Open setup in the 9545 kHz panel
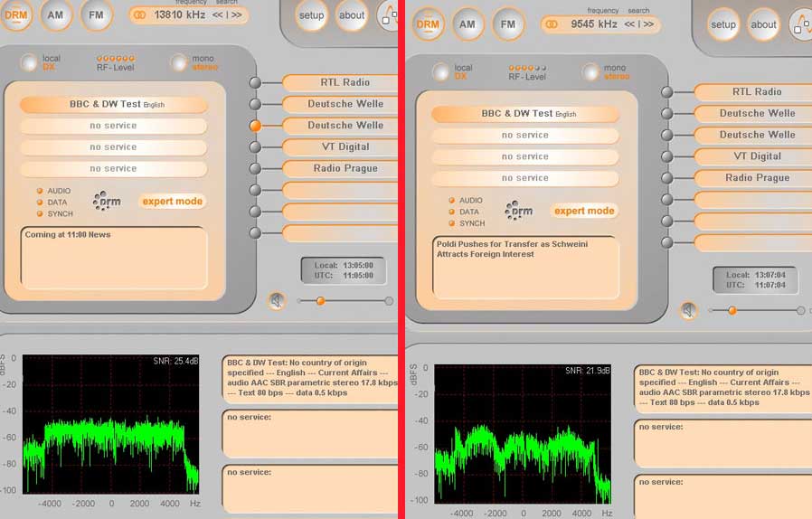The image size is (812, 519). 723,24
